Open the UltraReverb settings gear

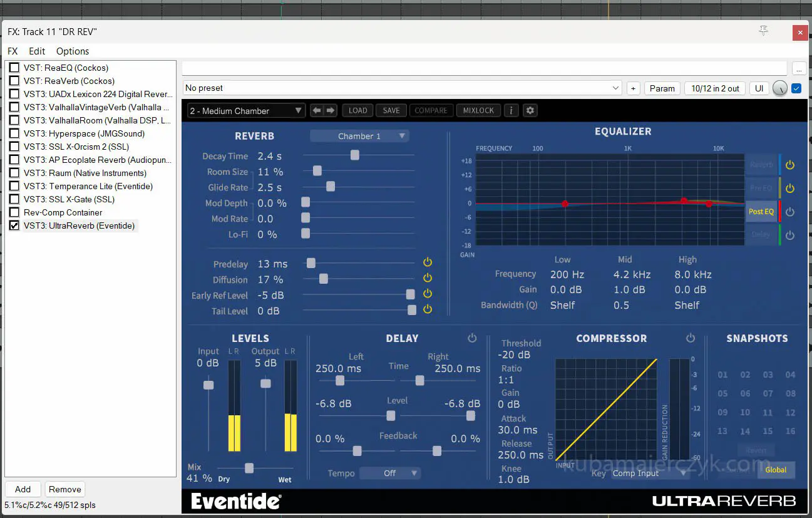[x=530, y=111]
